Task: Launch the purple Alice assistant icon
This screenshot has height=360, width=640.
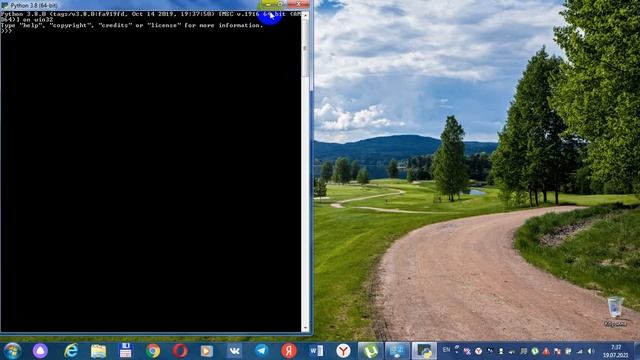Action: tap(40, 351)
